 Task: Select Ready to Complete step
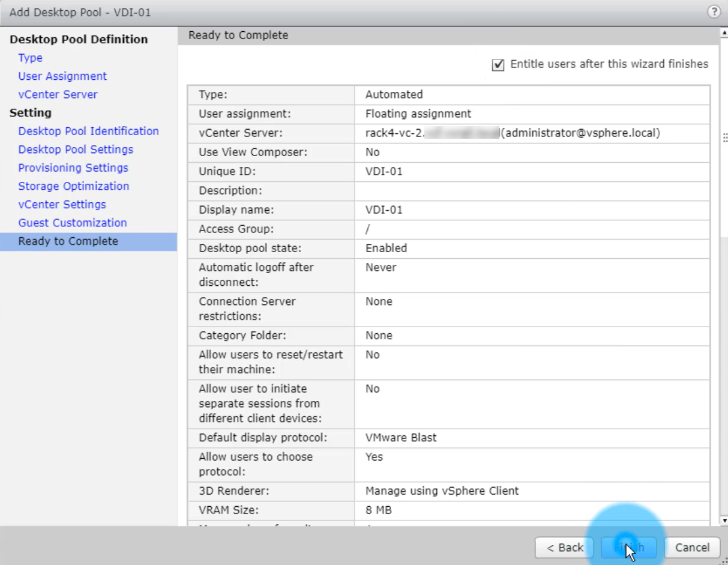(x=68, y=241)
